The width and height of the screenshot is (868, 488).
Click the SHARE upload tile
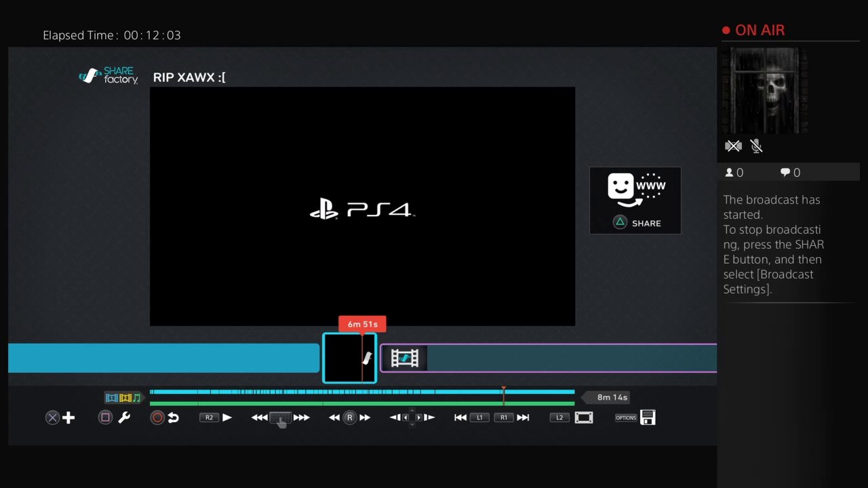[x=635, y=201]
